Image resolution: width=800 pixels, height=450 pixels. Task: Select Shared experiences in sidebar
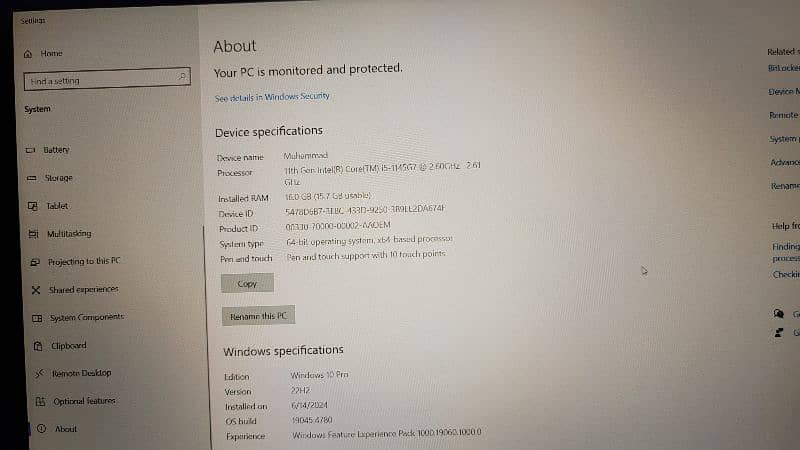pos(82,289)
